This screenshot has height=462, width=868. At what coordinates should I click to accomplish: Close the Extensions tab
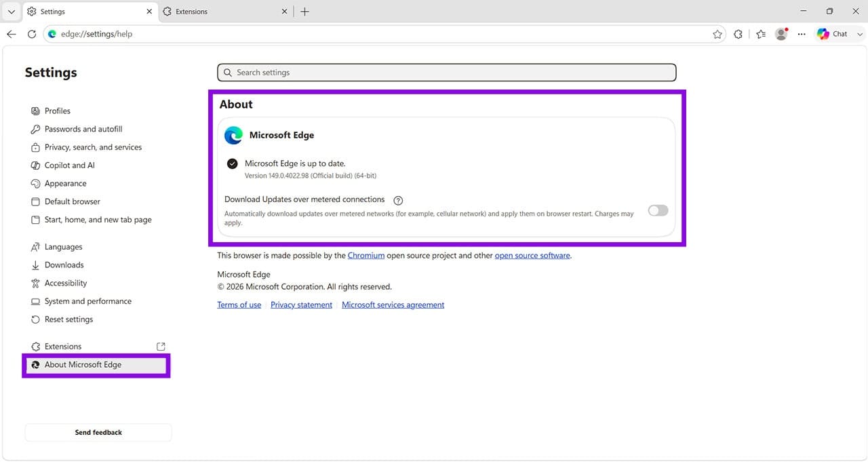(285, 12)
